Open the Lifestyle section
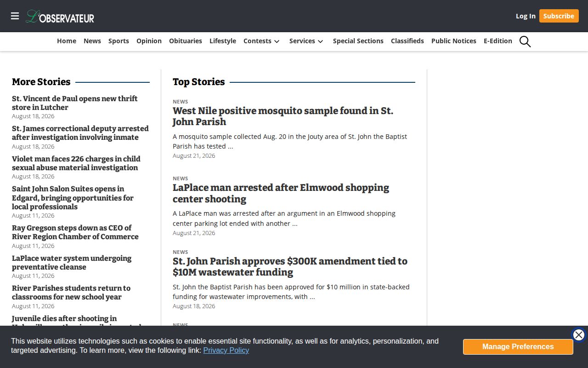 pos(223,41)
